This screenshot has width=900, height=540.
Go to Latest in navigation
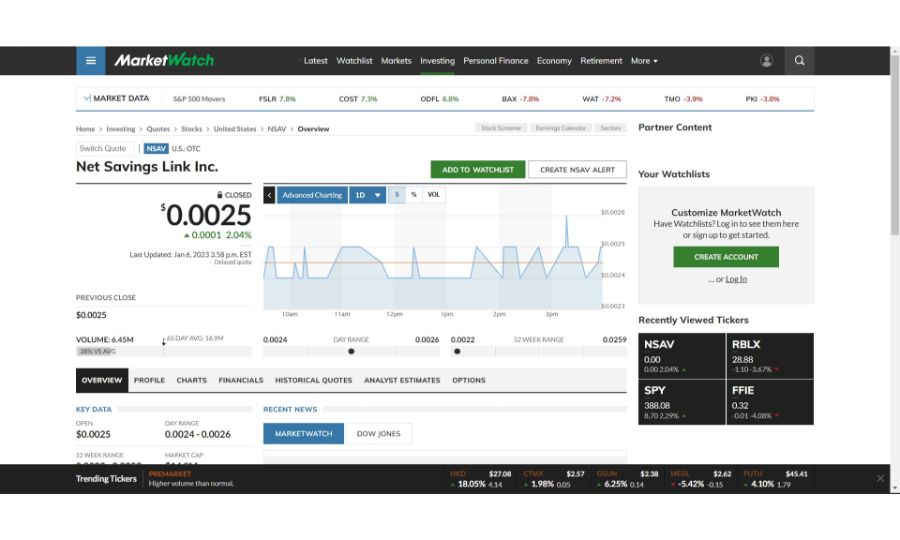(315, 60)
